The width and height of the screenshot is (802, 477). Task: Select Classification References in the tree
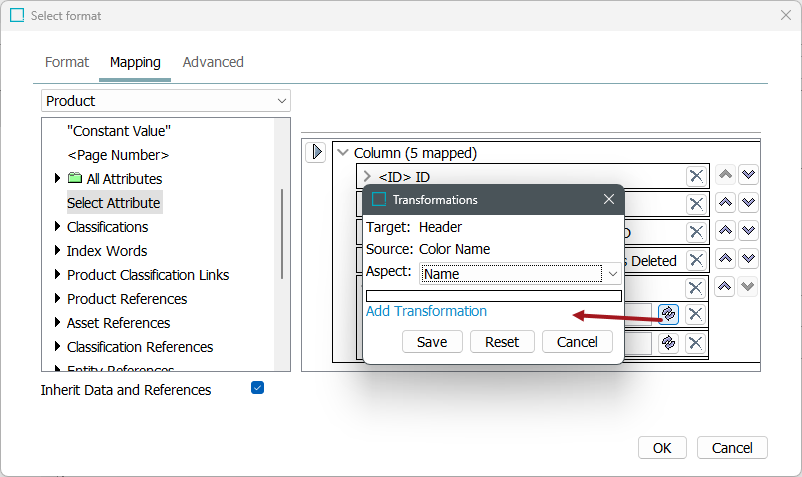click(x=140, y=347)
